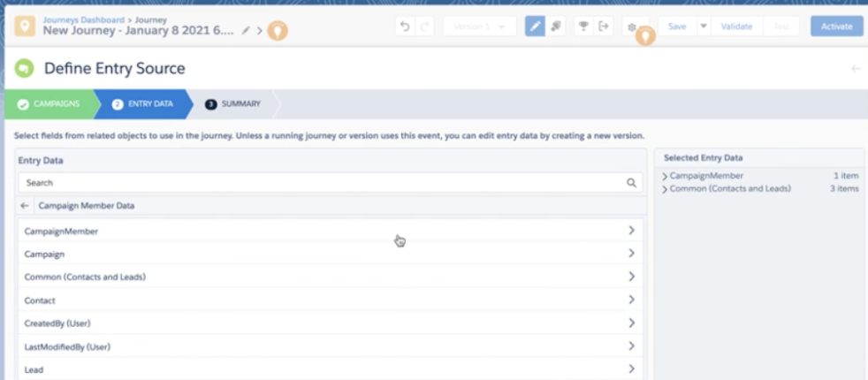
Task: Click the journey title text
Action: 139,30
